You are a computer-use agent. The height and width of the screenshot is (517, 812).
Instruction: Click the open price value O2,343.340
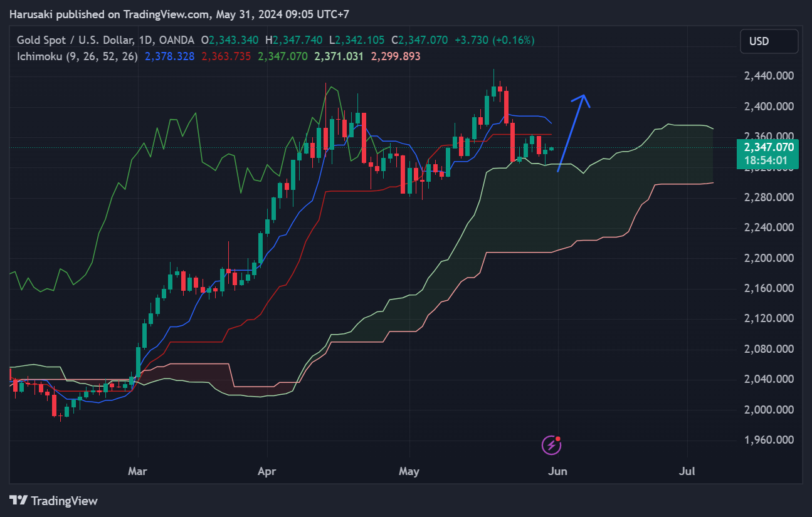(229, 40)
